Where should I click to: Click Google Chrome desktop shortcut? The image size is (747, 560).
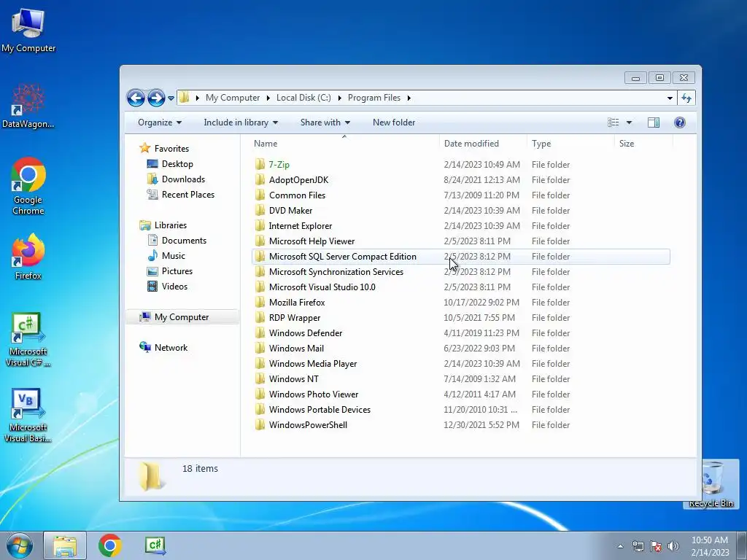(28, 186)
